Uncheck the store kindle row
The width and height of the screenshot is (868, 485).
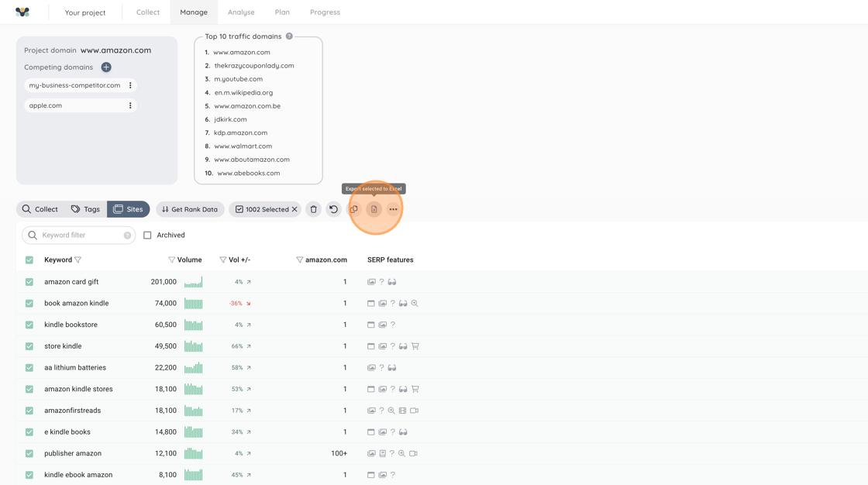(29, 346)
